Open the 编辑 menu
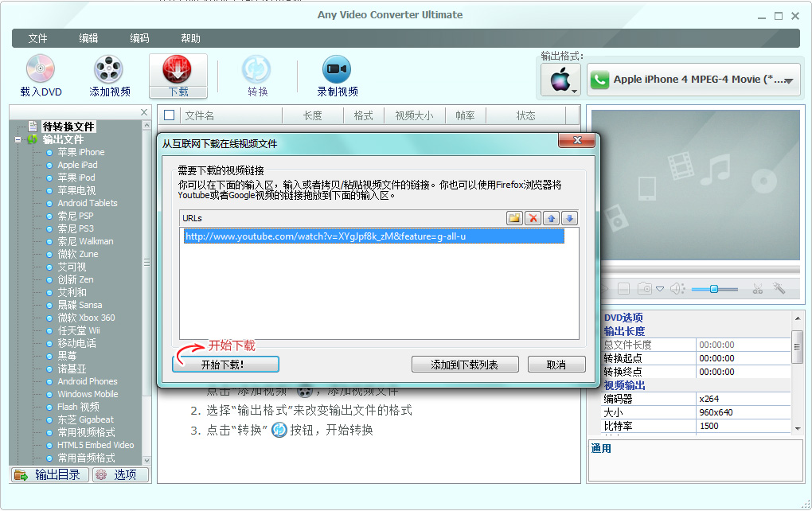This screenshot has width=812, height=511. (88, 38)
